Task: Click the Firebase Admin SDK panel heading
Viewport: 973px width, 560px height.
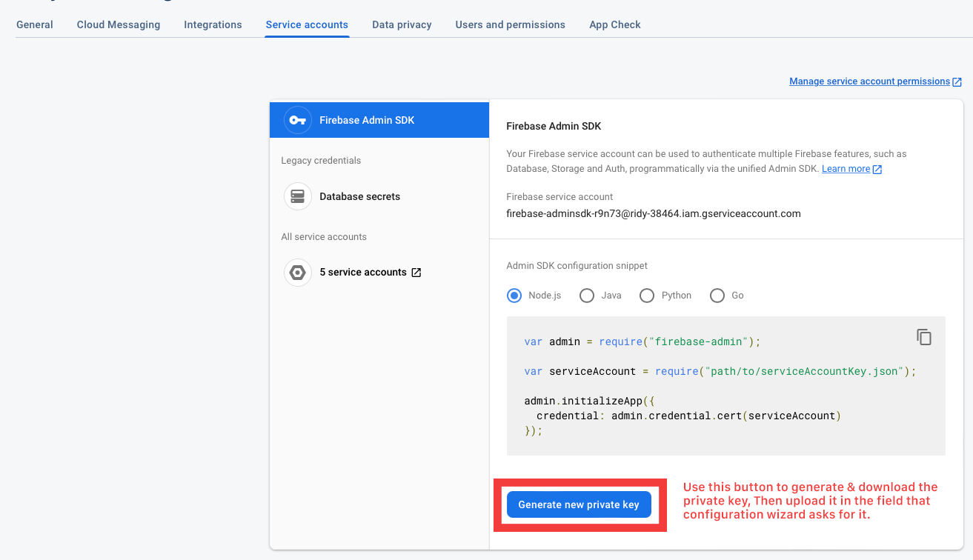Action: tap(554, 127)
